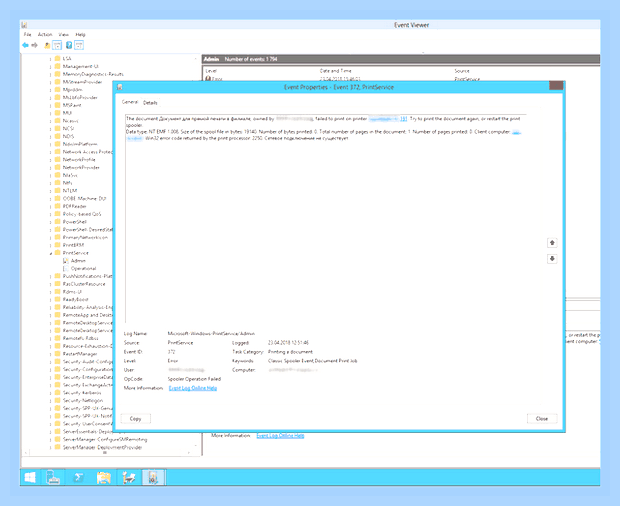The height and width of the screenshot is (506, 620).
Task: Click the Up One Level folder toolbar icon
Action: pos(47,45)
